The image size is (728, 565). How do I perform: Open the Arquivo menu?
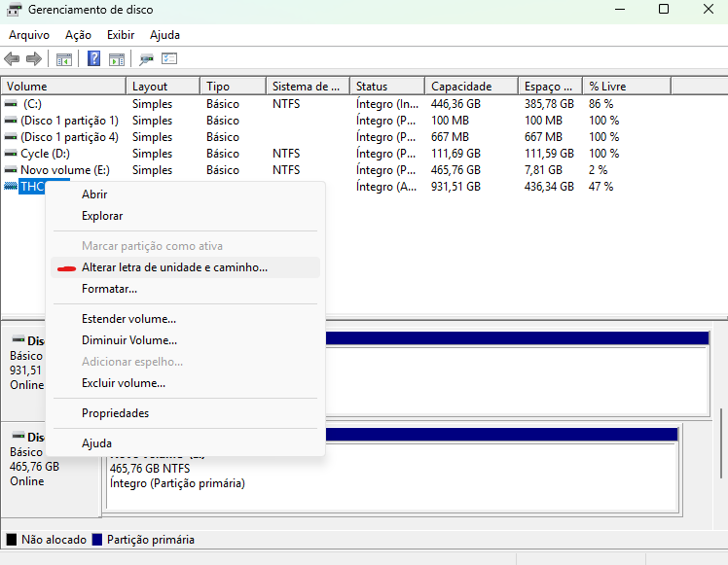[29, 35]
